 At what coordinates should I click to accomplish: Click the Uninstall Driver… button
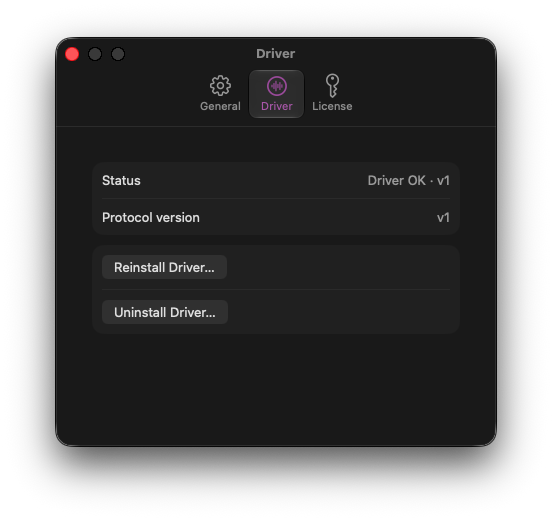click(x=165, y=312)
